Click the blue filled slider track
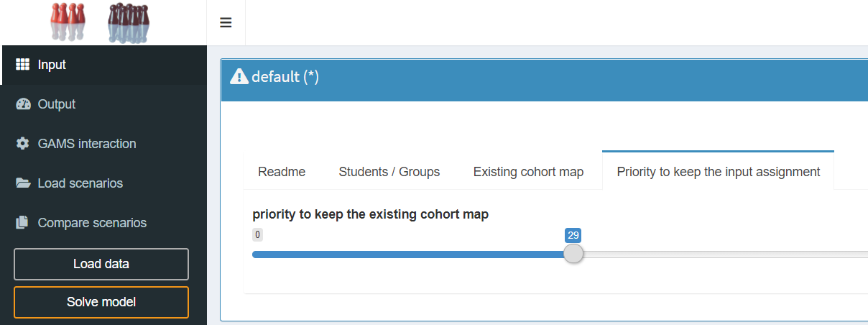Screen dimensions: 868x325 (410, 254)
